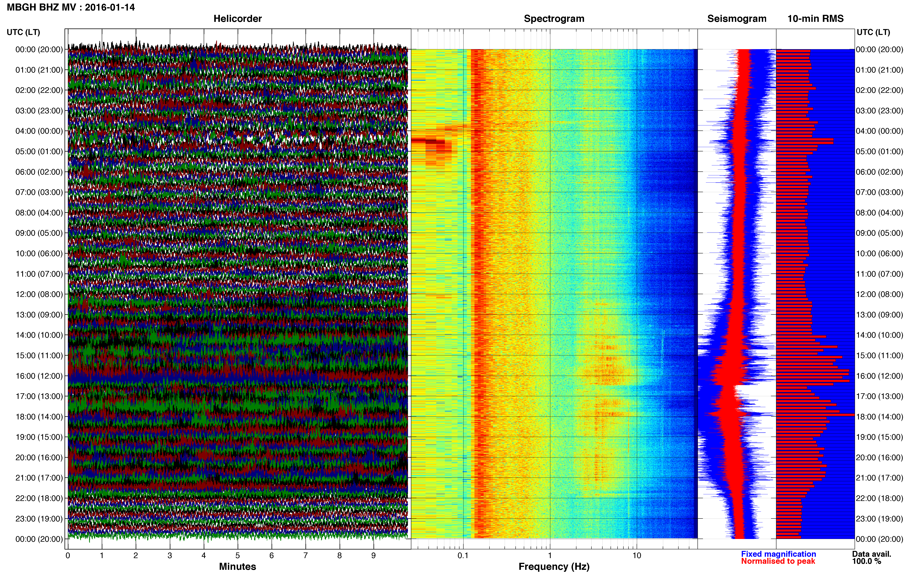Click '11:00 (07:00)' on the Helicorder time axis
This screenshot has height=578, width=924.
(x=39, y=274)
